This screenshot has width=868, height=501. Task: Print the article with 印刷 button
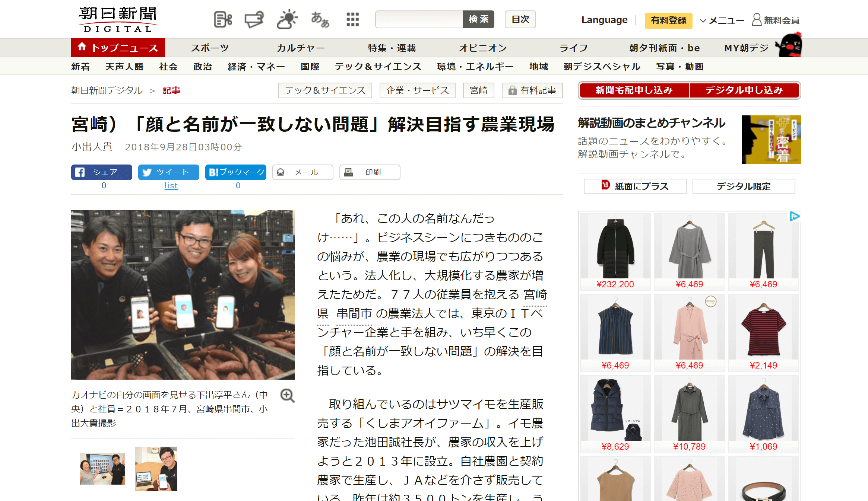[370, 172]
